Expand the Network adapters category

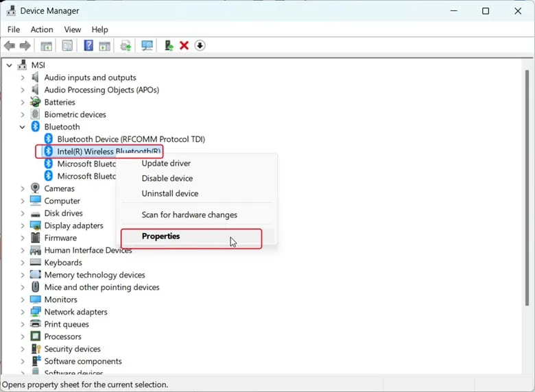pos(23,312)
